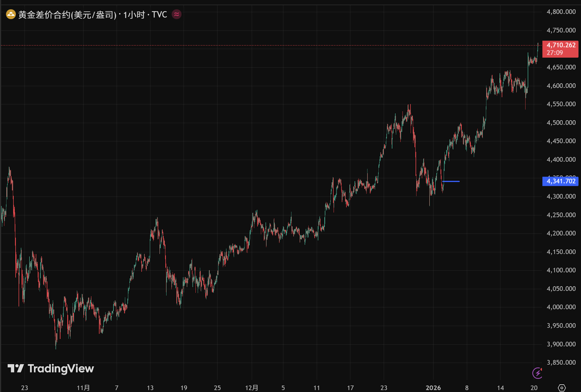The height and width of the screenshot is (392, 581).
Task: Click the 2026 label on time axis
Action: (433, 388)
